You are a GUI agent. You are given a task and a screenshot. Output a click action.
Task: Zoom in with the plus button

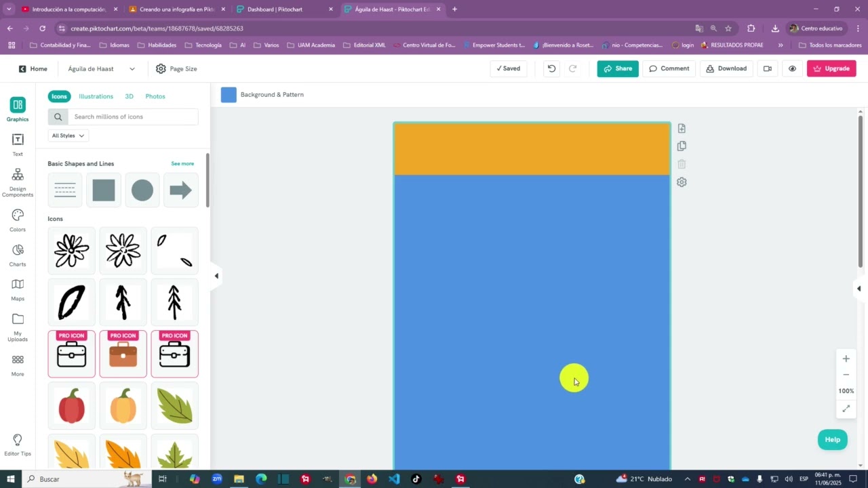point(846,359)
